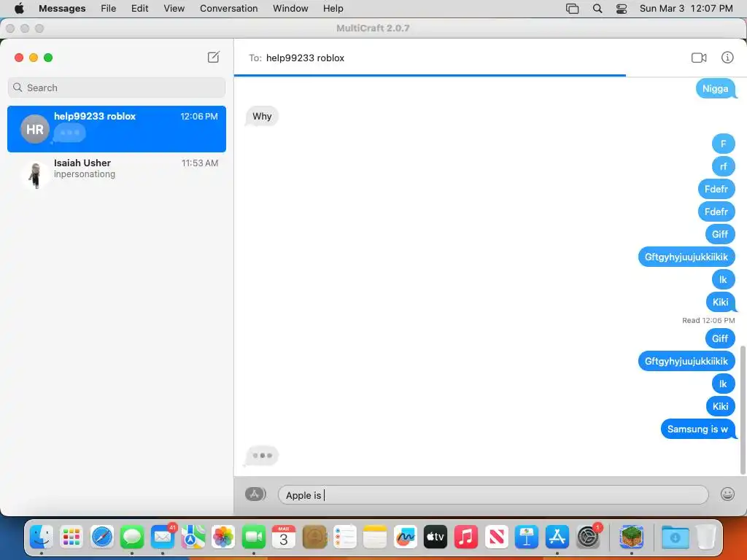This screenshot has width=747, height=560.
Task: Open the File menu
Action: point(108,8)
